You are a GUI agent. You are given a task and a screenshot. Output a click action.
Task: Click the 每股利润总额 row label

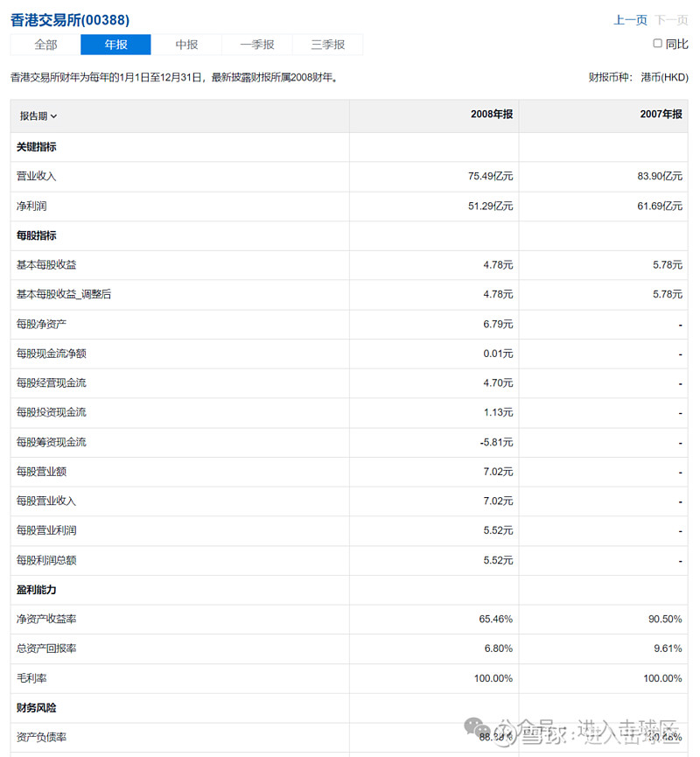(46, 560)
